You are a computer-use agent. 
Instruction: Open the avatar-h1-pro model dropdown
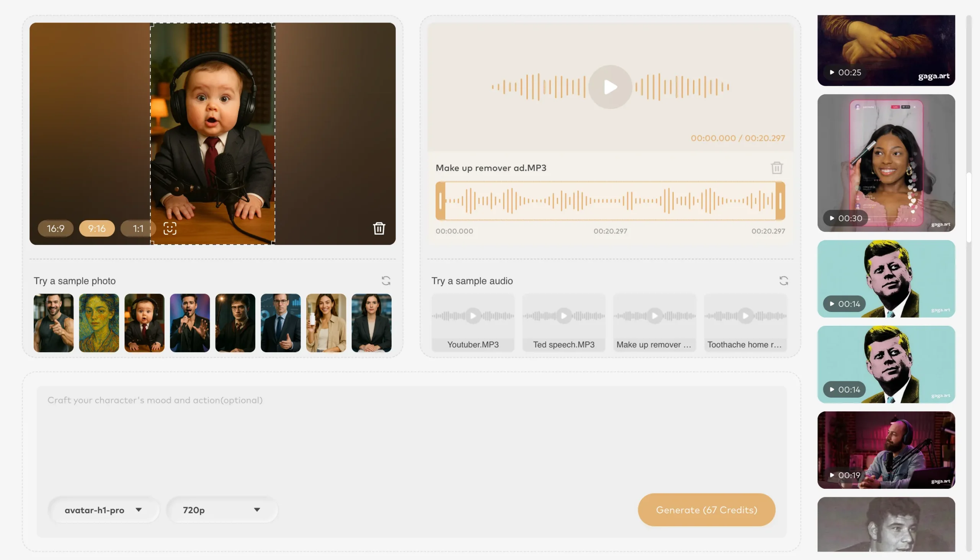(104, 509)
